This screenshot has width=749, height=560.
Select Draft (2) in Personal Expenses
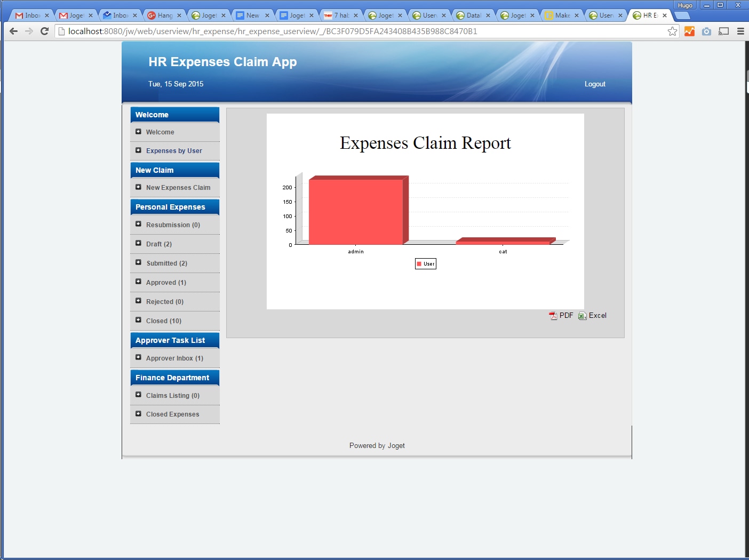(159, 244)
